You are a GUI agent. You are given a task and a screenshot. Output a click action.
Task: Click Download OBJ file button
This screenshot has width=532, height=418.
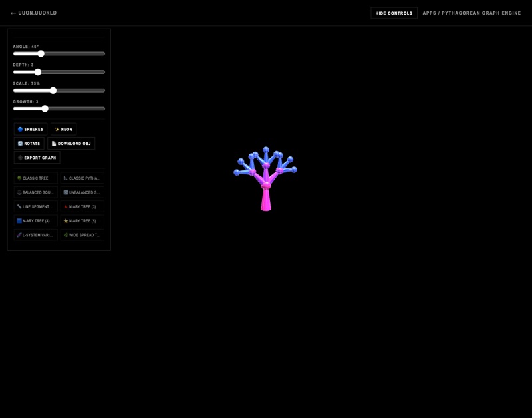(x=71, y=144)
